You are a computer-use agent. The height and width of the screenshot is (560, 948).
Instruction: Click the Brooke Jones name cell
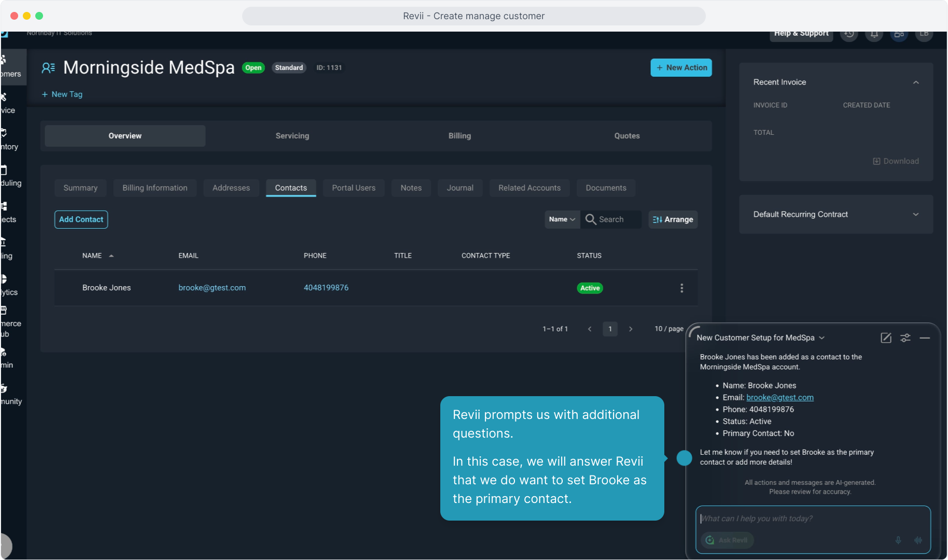[106, 288]
